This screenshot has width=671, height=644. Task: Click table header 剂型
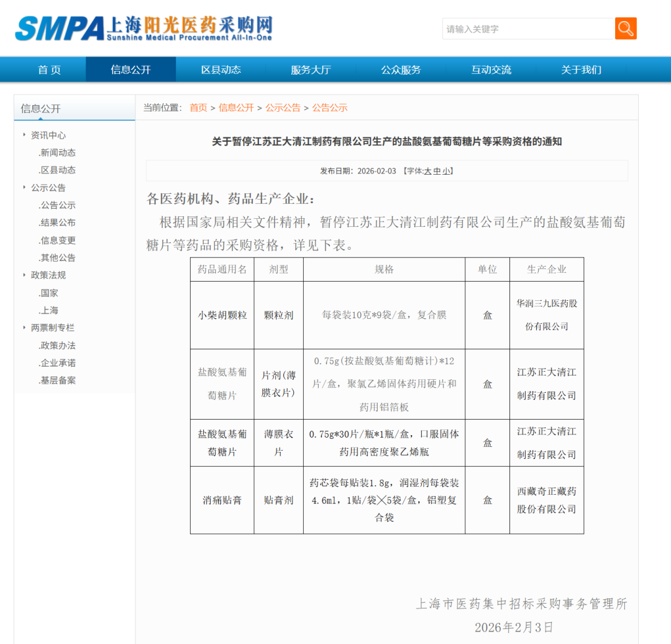point(278,269)
